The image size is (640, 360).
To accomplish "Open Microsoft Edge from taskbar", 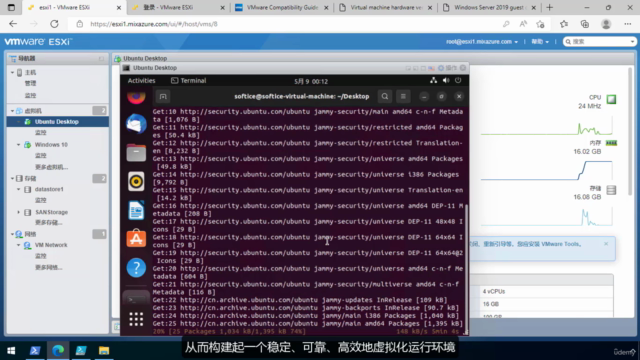I will tap(58, 350).
